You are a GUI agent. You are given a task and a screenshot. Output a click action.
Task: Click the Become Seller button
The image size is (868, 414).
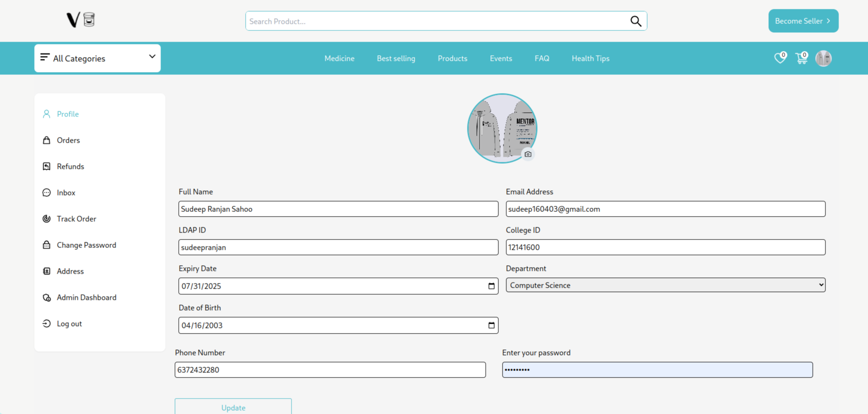(803, 21)
